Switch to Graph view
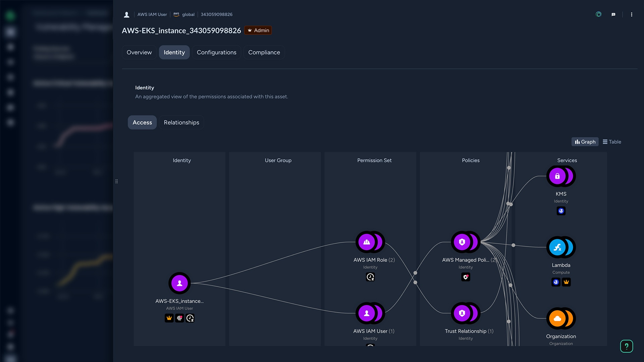The image size is (644, 362). pos(585,142)
